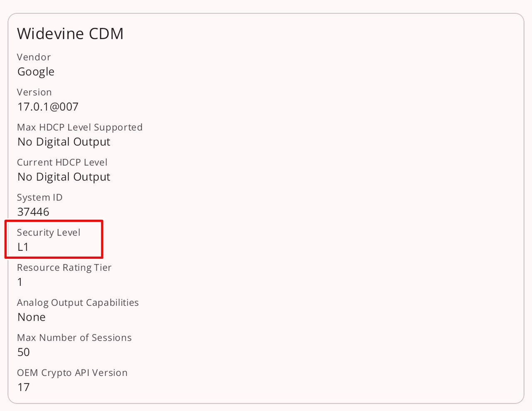Viewport: 532px width, 411px height.
Task: Click the Max Number of Sessions label
Action: [74, 337]
